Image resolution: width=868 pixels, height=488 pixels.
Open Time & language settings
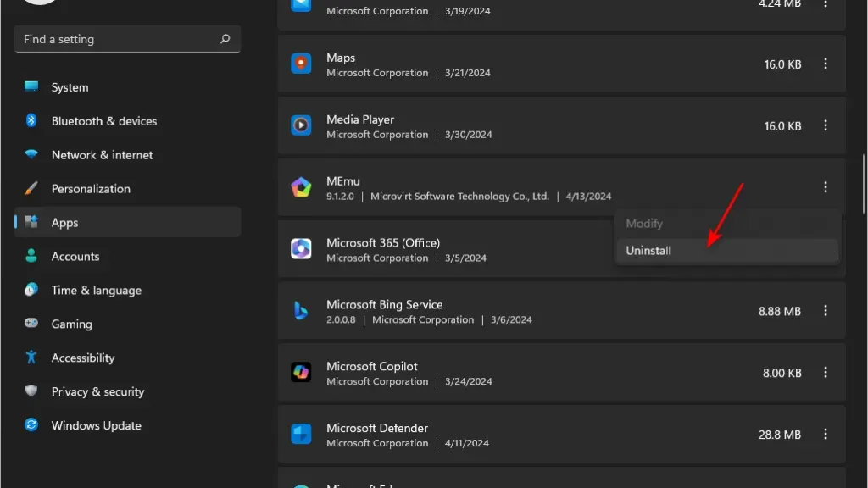point(127,290)
